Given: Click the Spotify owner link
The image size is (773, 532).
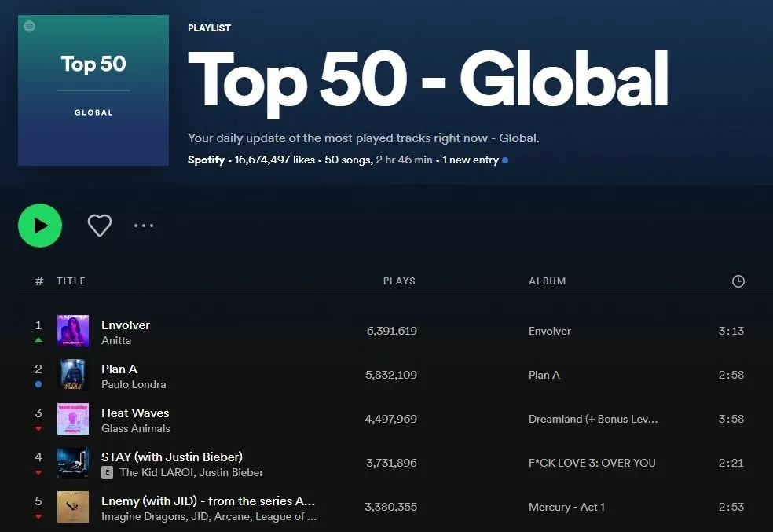Looking at the screenshot, I should coord(206,160).
